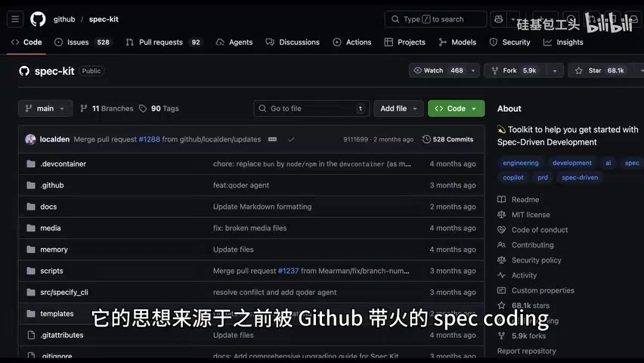The width and height of the screenshot is (644, 363).
Task: Open commit hash 9111699
Action: (x=356, y=139)
